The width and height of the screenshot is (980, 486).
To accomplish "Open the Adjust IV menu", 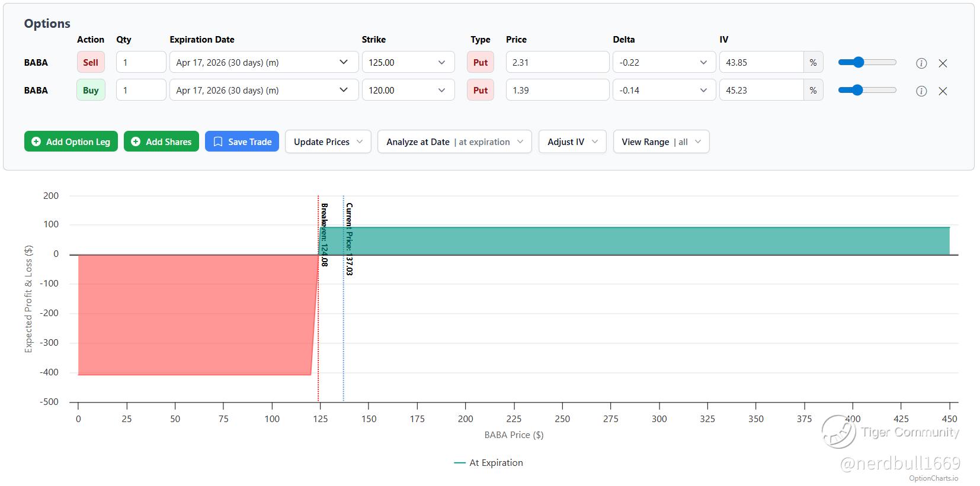I will pyautogui.click(x=572, y=142).
